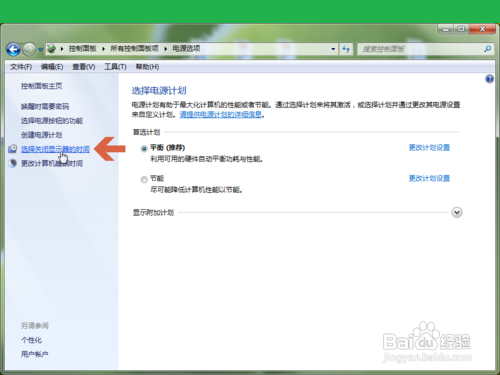The image size is (500, 375).
Task: Open 创建电源计划 link
Action: (41, 135)
